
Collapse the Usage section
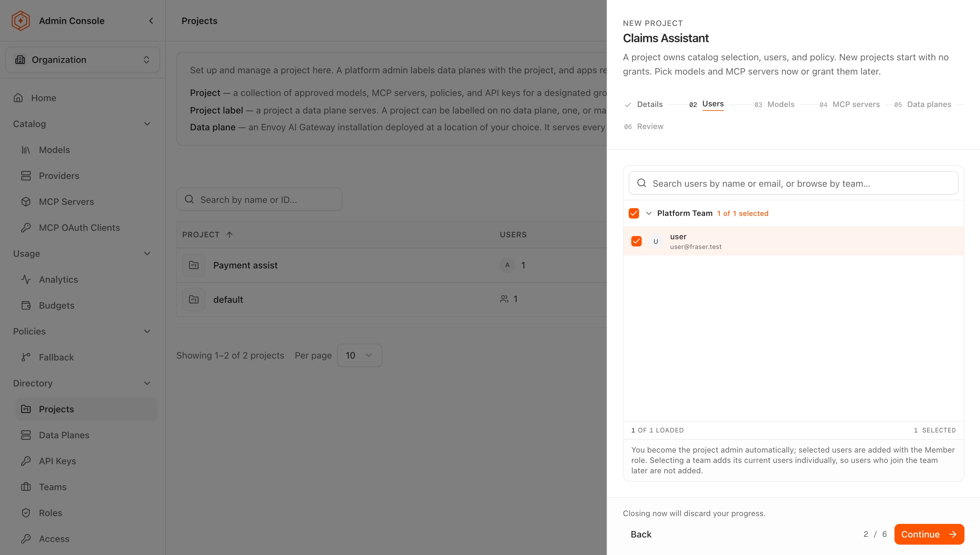pos(147,254)
